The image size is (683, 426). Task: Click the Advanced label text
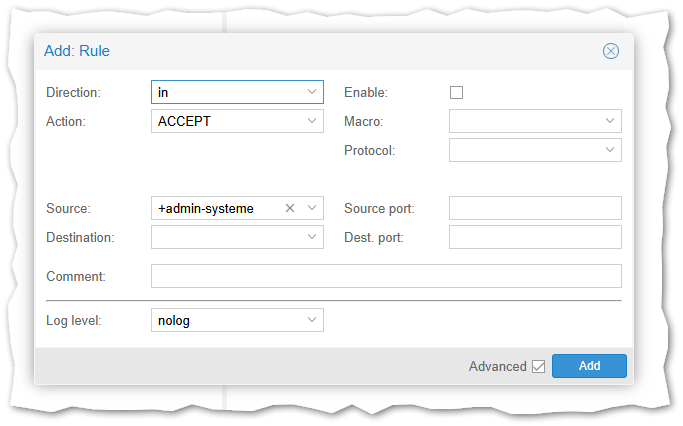(x=497, y=366)
